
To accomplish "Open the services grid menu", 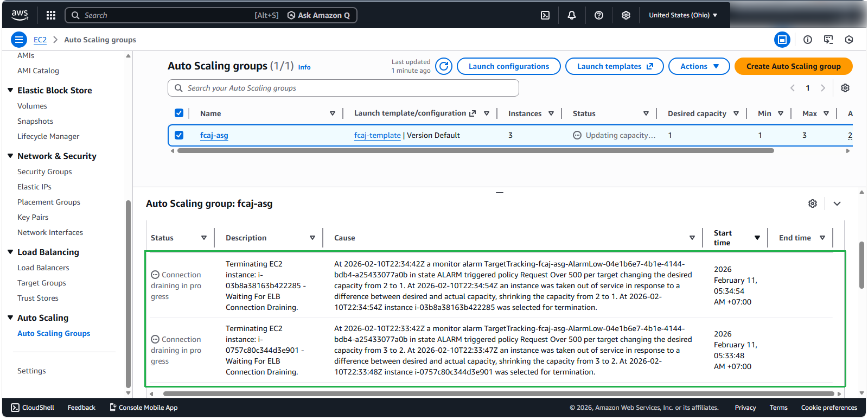I will point(51,15).
